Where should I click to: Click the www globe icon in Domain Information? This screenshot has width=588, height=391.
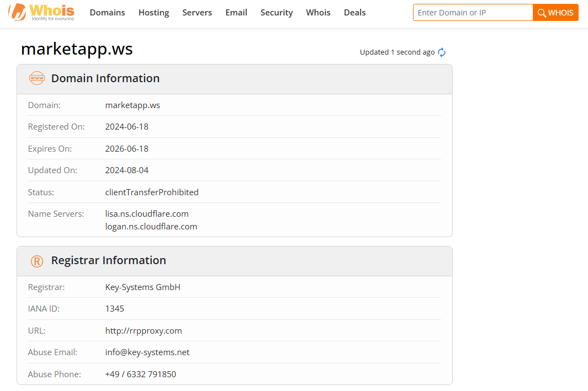(37, 78)
